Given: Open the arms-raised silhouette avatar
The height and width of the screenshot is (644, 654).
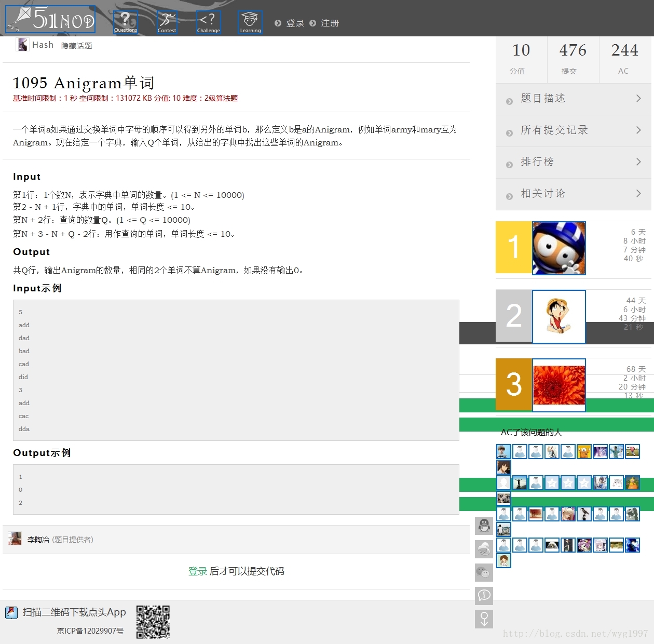Looking at the screenshot, I should [x=520, y=483].
